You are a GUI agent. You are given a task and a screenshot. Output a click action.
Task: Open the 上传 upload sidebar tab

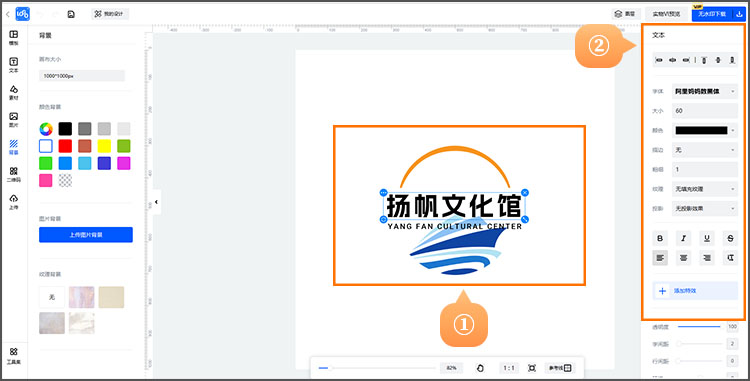(x=14, y=202)
